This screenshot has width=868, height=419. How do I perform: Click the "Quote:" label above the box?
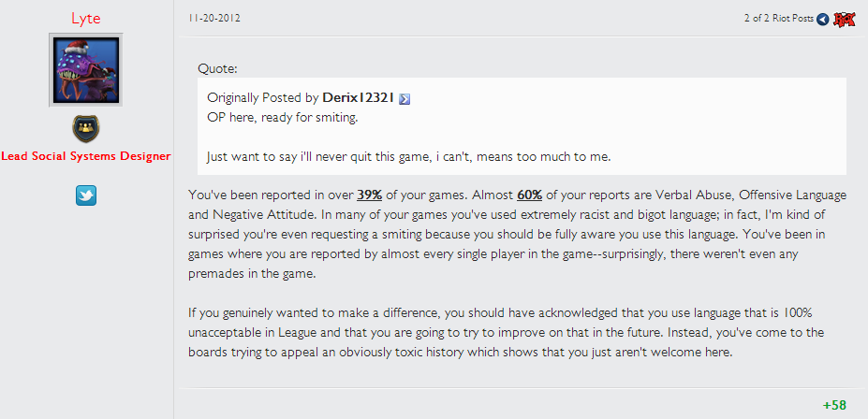coord(218,69)
